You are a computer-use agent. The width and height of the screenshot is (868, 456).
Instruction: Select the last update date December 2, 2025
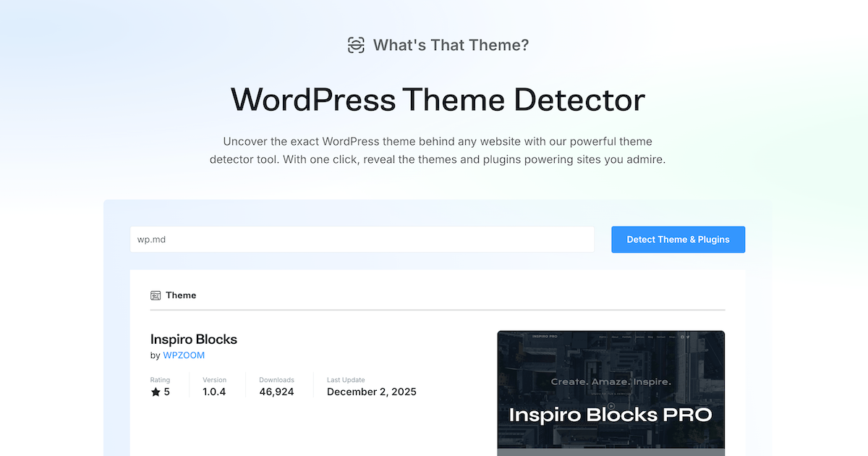(x=372, y=392)
